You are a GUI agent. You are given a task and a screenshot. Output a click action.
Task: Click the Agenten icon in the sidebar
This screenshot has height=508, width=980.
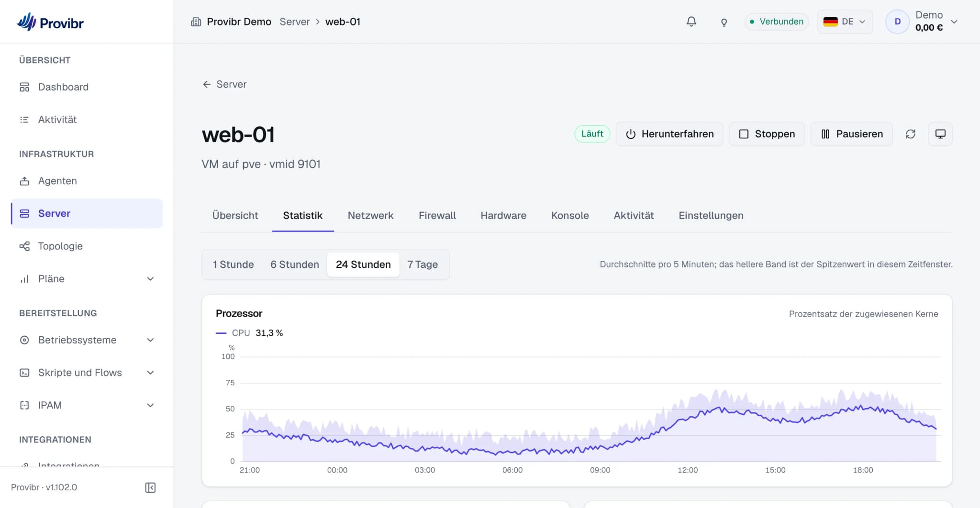pos(24,181)
